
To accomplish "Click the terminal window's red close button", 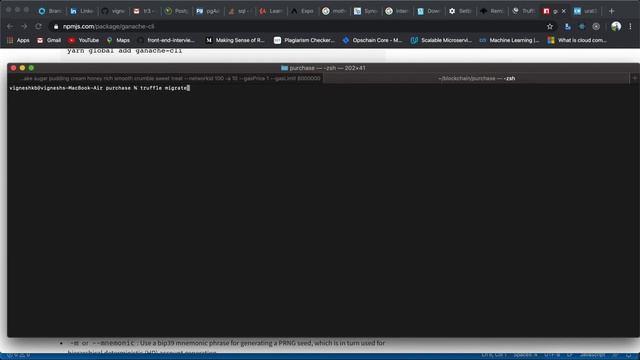I will click(13, 68).
